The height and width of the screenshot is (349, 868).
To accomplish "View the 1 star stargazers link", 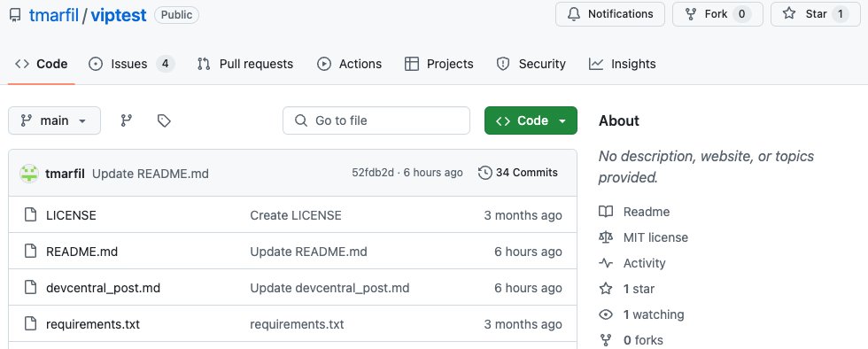I will [627, 289].
